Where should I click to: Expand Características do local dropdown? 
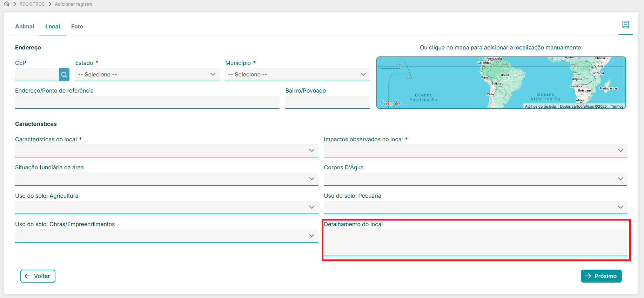pos(166,151)
